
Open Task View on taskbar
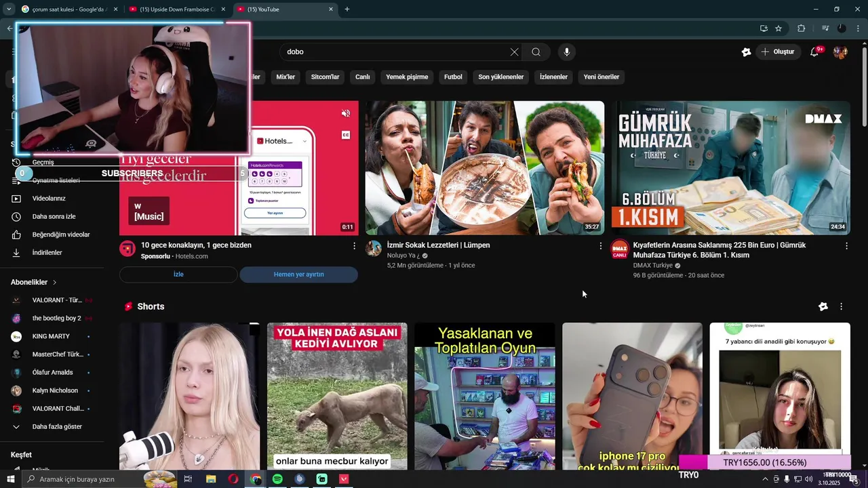188,479
